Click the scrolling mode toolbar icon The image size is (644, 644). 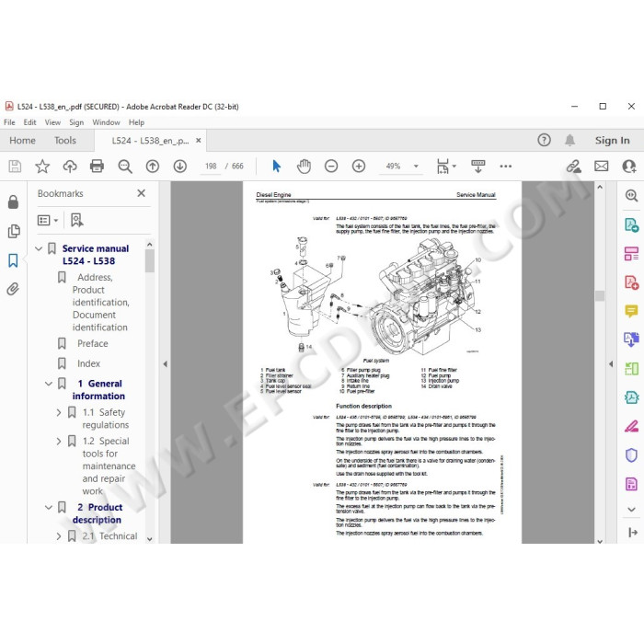click(x=478, y=167)
